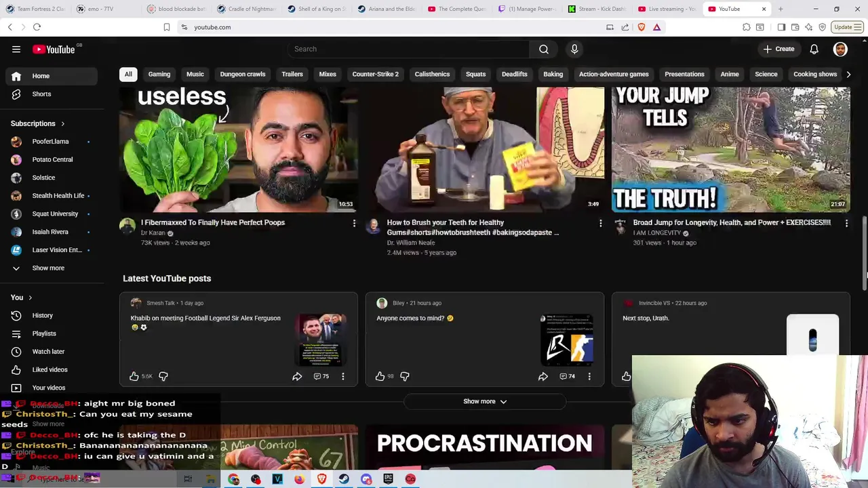Open the Brave Shields lion icon
868x488 pixels.
[642, 27]
